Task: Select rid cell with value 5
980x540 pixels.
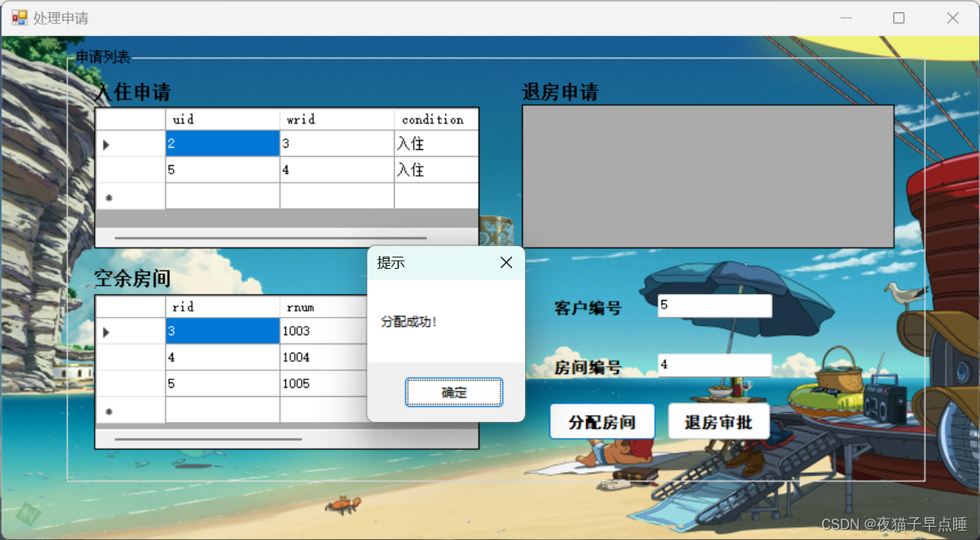Action: pos(223,384)
